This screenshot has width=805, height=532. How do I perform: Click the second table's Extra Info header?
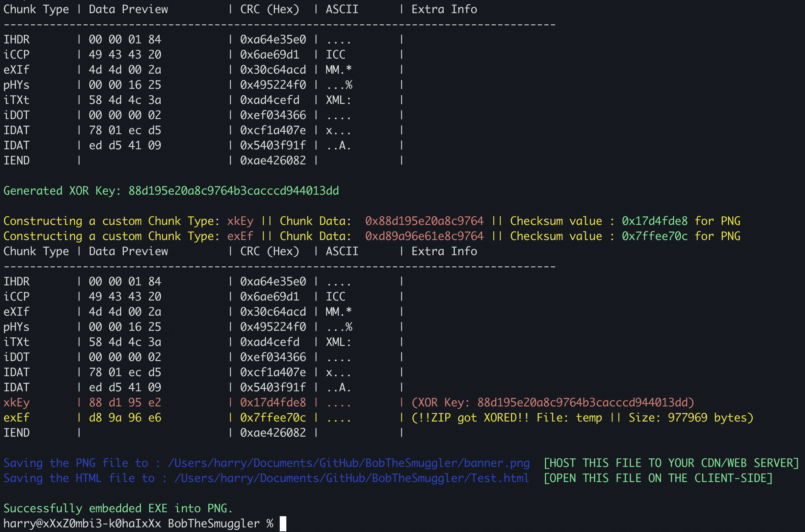[x=444, y=252]
